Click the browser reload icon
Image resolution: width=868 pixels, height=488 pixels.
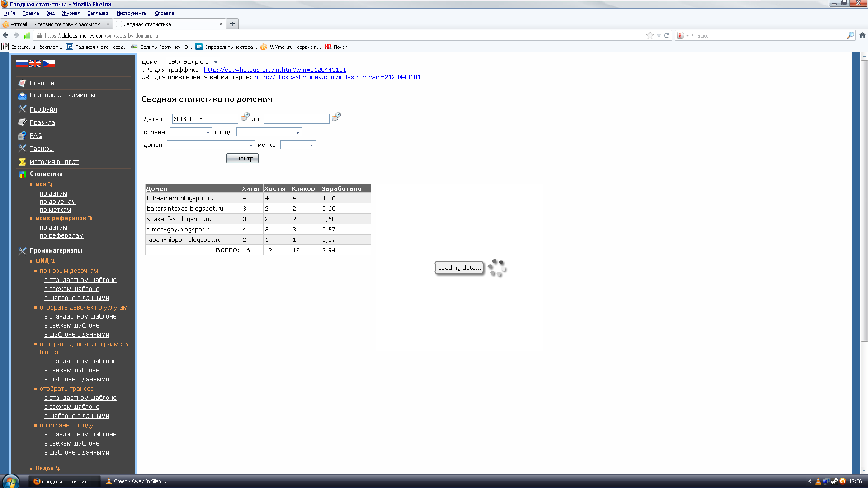tap(666, 35)
